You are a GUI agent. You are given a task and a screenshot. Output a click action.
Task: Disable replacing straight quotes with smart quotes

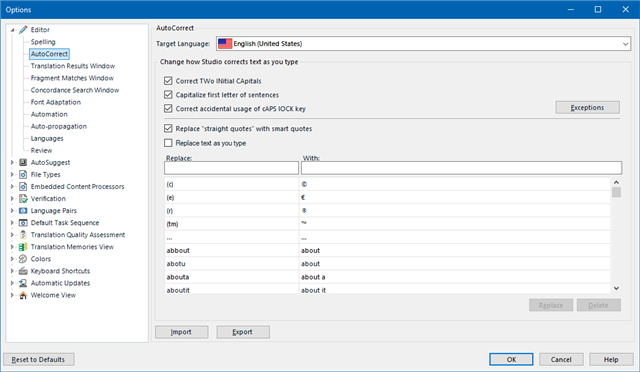[x=168, y=128]
